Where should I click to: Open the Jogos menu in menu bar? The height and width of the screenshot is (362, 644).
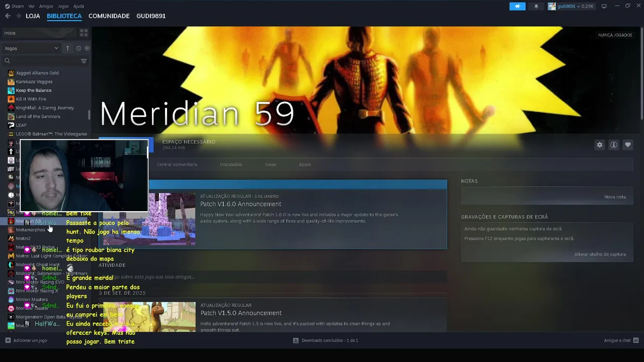tap(63, 7)
